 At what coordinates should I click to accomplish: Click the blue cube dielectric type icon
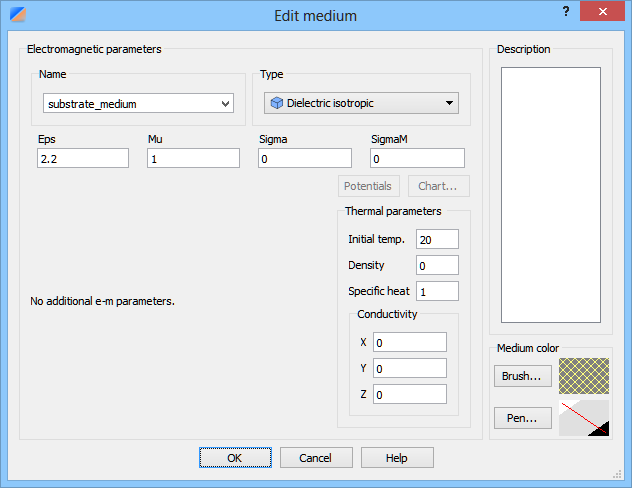276,103
